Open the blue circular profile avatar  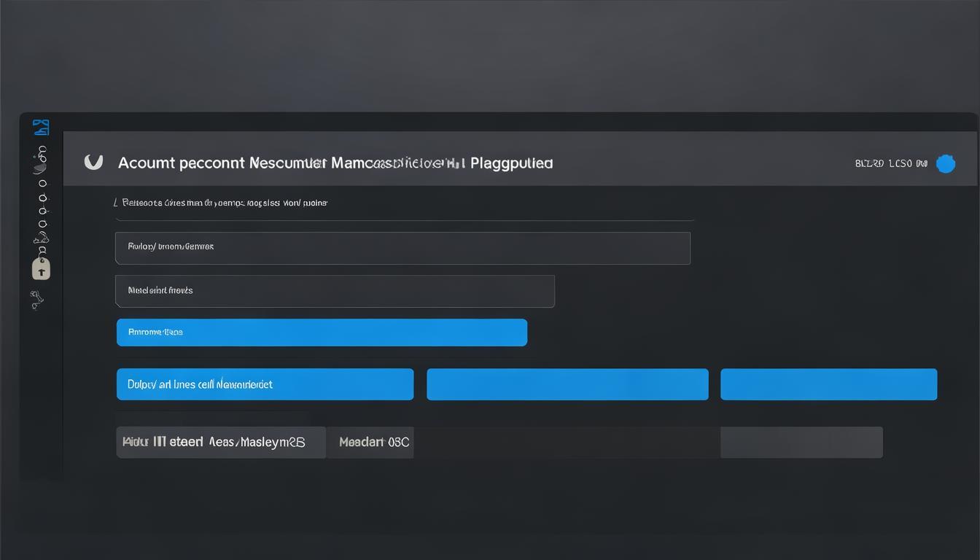coord(946,164)
